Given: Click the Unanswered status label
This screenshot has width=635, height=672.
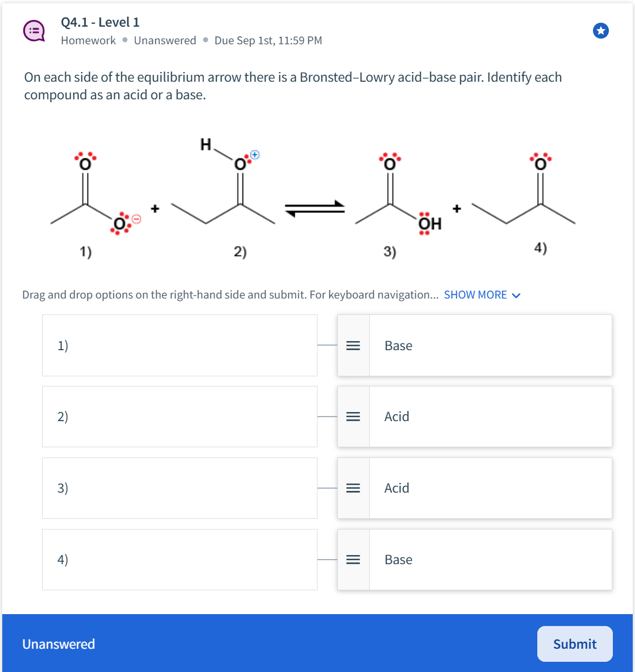Looking at the screenshot, I should (x=59, y=644).
